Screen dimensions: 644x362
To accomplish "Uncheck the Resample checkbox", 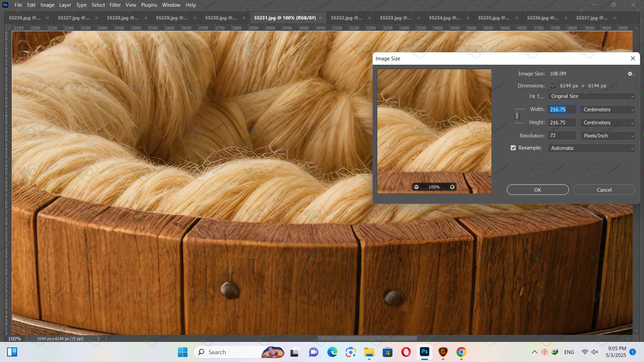I will click(513, 148).
